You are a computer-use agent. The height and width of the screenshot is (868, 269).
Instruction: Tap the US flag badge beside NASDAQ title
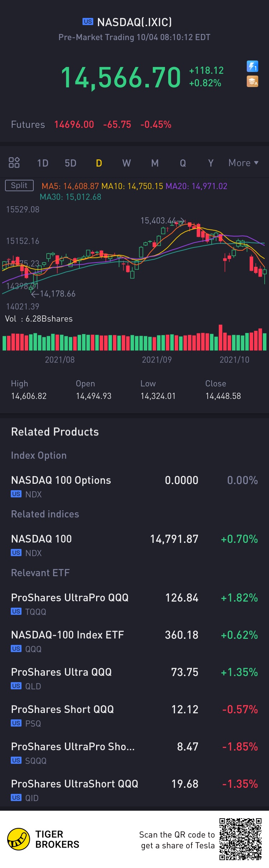point(88,22)
